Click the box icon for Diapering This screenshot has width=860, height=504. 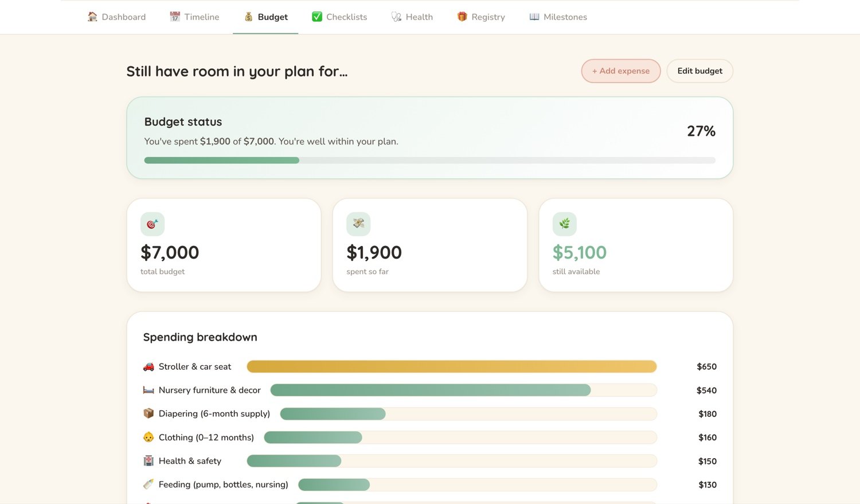click(148, 413)
